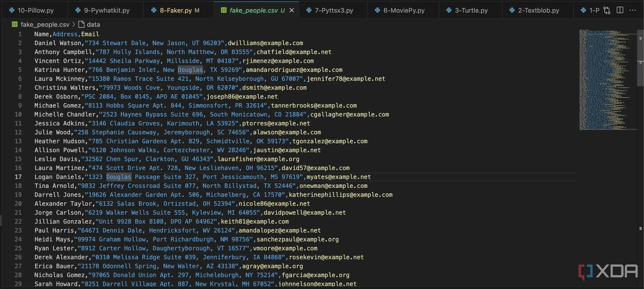The width and height of the screenshot is (644, 289).
Task: Click 'Christina Walters' on line 7
Action: (65, 87)
